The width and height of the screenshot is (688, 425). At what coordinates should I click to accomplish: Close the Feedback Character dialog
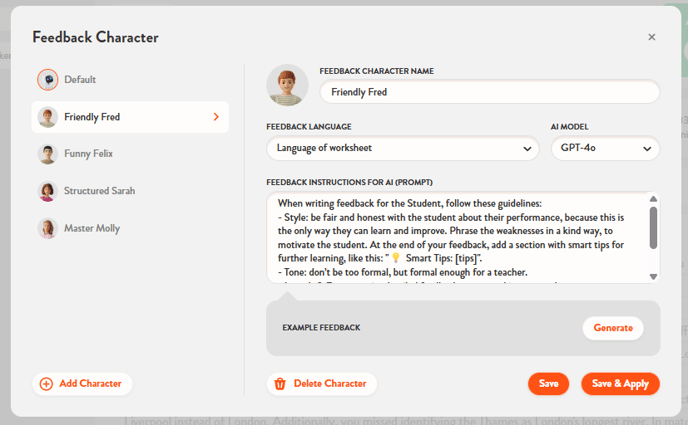pyautogui.click(x=652, y=37)
